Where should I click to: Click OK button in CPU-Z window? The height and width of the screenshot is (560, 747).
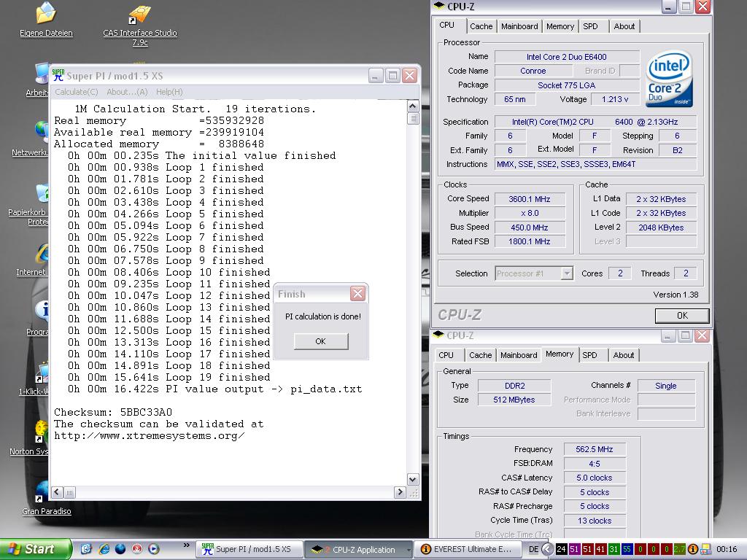681,316
